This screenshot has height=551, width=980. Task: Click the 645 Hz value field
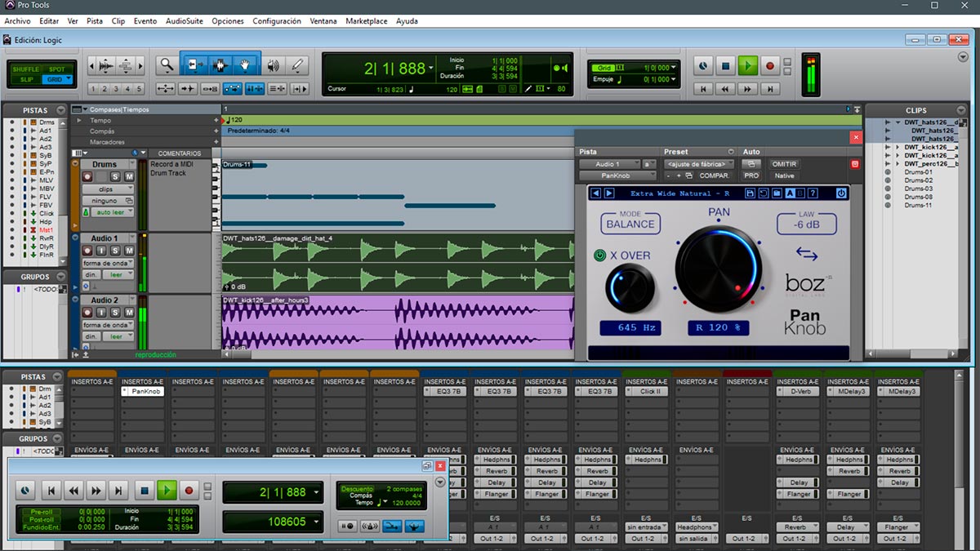(x=630, y=327)
